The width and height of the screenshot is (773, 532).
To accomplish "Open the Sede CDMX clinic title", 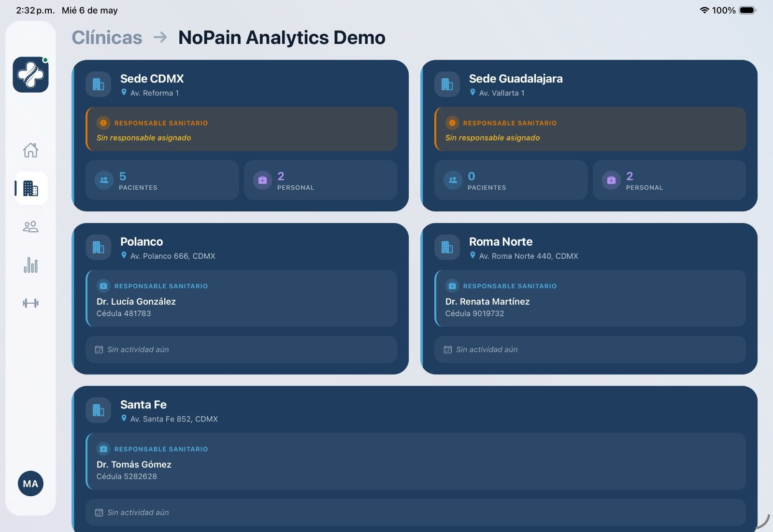I will click(x=152, y=79).
